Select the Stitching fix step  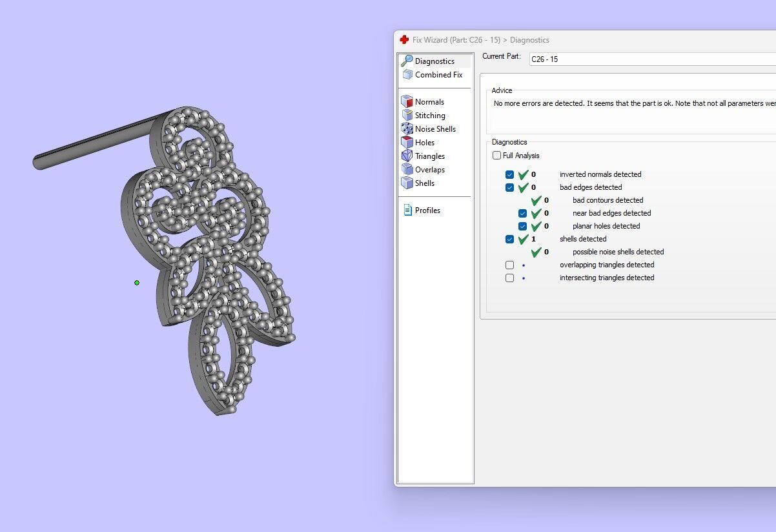tap(423, 116)
